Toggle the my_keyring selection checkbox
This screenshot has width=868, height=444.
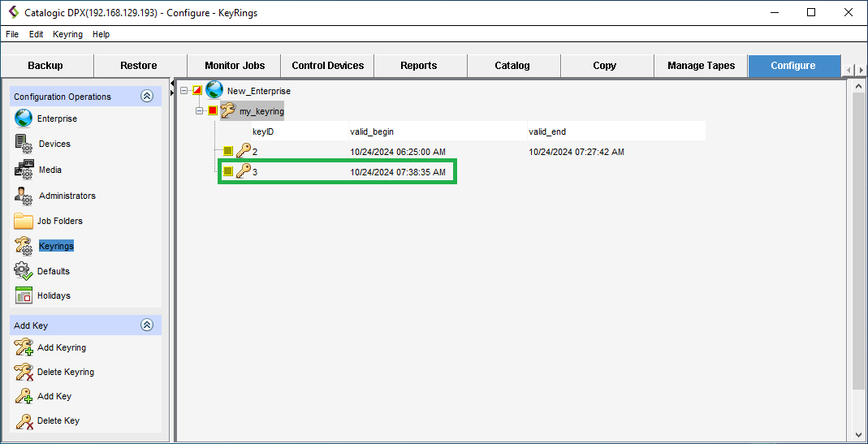(213, 111)
